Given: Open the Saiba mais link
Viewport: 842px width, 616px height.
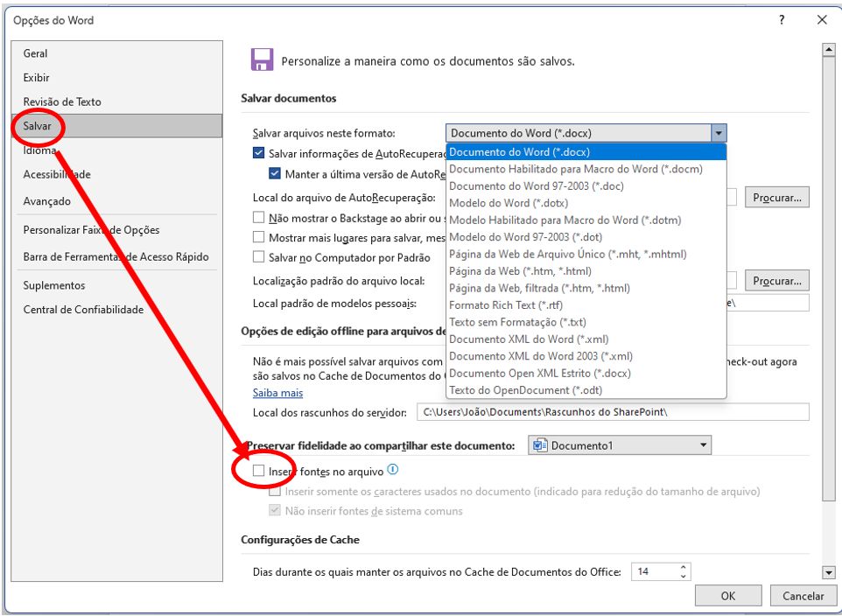Looking at the screenshot, I should point(277,393).
